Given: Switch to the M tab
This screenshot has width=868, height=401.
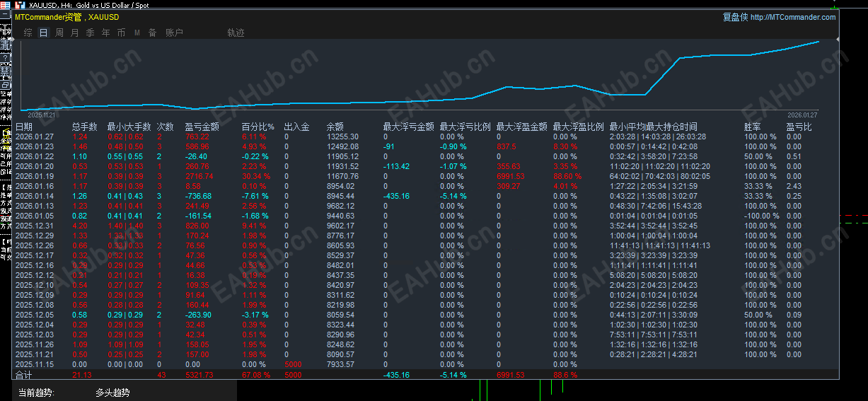Looking at the screenshot, I should (x=137, y=33).
